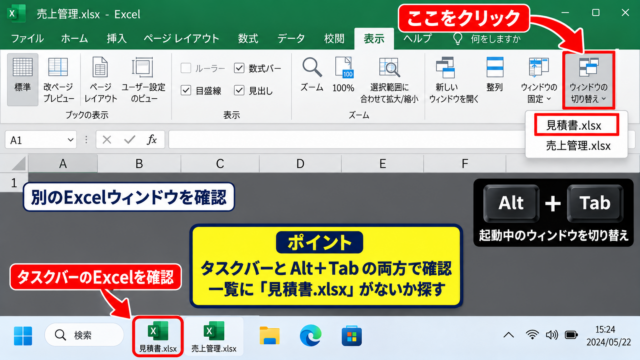
Task: Open ユーザー設定のビュー custom views
Action: pyautogui.click(x=143, y=80)
